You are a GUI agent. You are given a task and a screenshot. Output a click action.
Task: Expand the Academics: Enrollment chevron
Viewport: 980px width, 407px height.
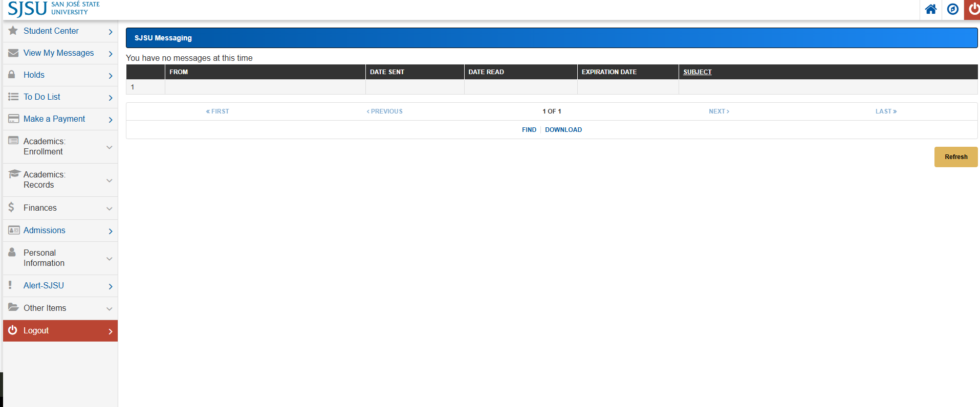pyautogui.click(x=109, y=147)
